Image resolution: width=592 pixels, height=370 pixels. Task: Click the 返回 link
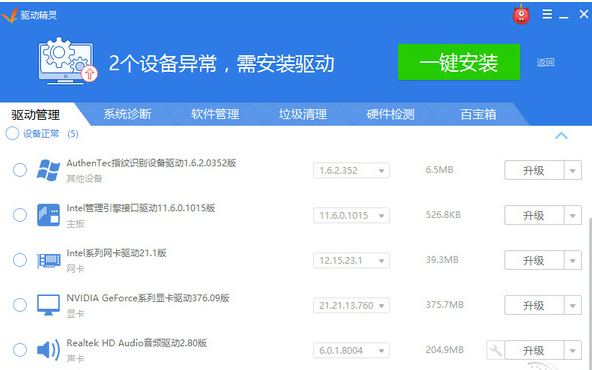point(545,62)
